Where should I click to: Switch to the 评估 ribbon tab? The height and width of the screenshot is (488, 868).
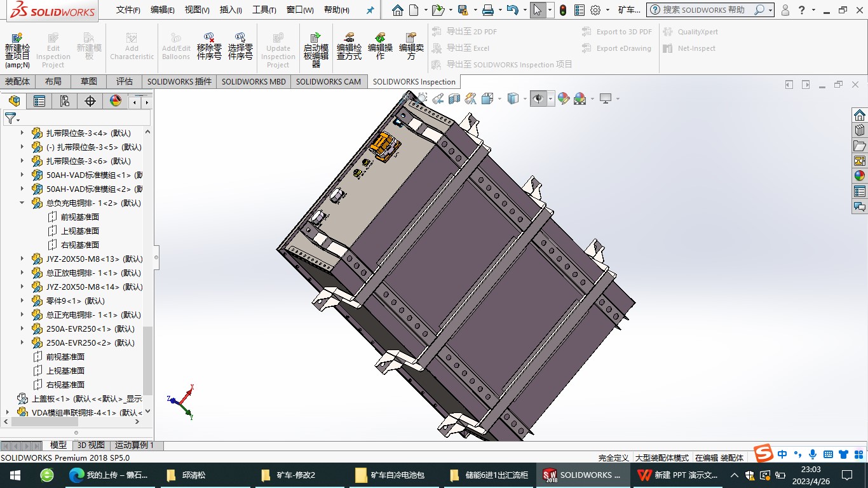click(125, 81)
